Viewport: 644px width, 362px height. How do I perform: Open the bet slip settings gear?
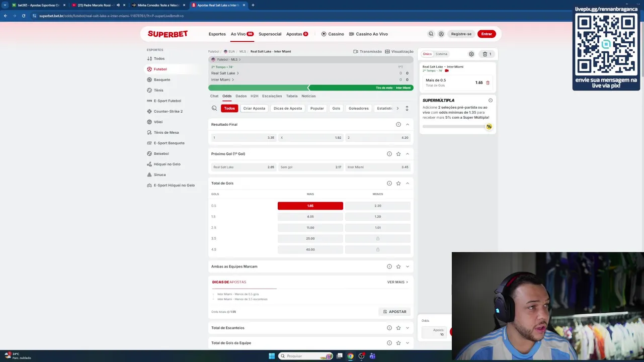[471, 54]
